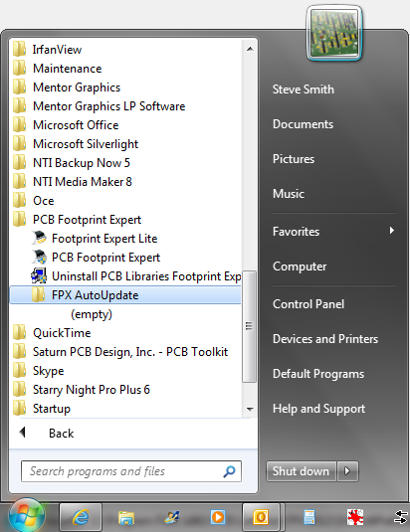The width and height of the screenshot is (410, 532).
Task: Open Shut down options arrow
Action: click(347, 471)
